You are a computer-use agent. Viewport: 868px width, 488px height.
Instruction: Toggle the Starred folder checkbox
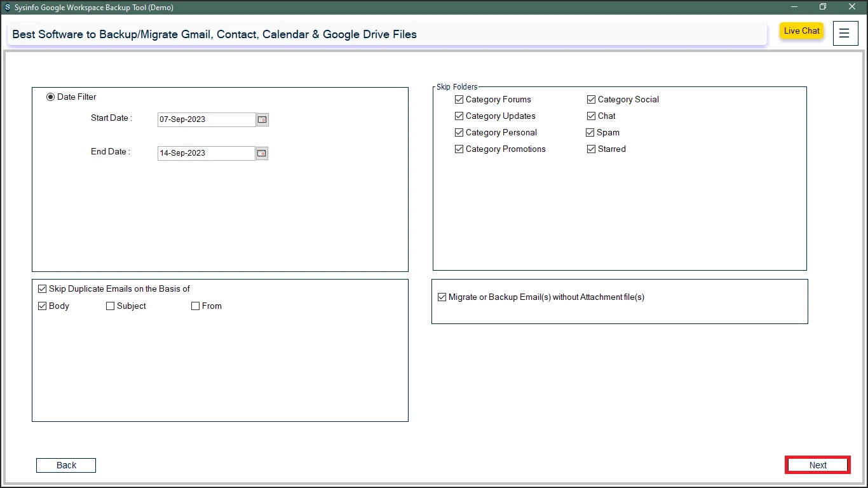pyautogui.click(x=592, y=149)
